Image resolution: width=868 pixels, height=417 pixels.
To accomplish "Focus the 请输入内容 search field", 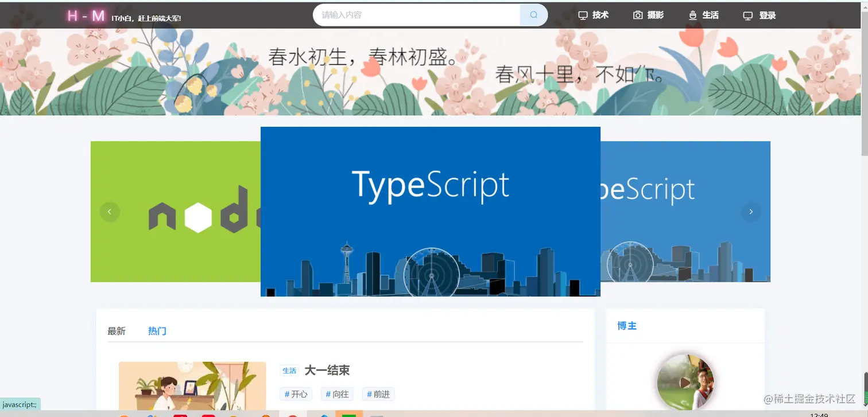I will coord(416,15).
